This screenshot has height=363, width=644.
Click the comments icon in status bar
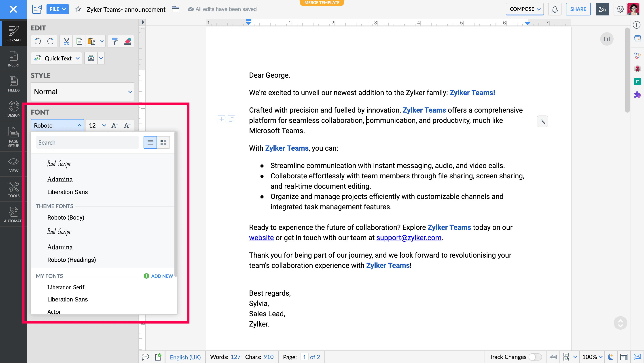point(145,357)
